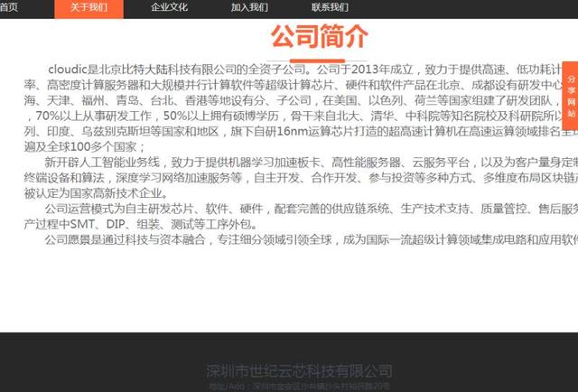The height and width of the screenshot is (392, 578).
Task: Navigate to 联系我们 page
Action: (x=330, y=7)
